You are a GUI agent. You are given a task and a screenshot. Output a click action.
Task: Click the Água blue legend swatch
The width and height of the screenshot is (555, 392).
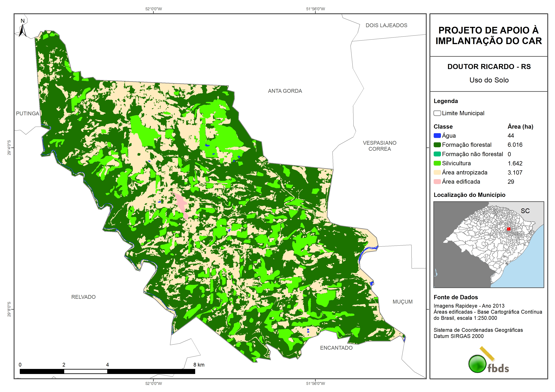437,136
